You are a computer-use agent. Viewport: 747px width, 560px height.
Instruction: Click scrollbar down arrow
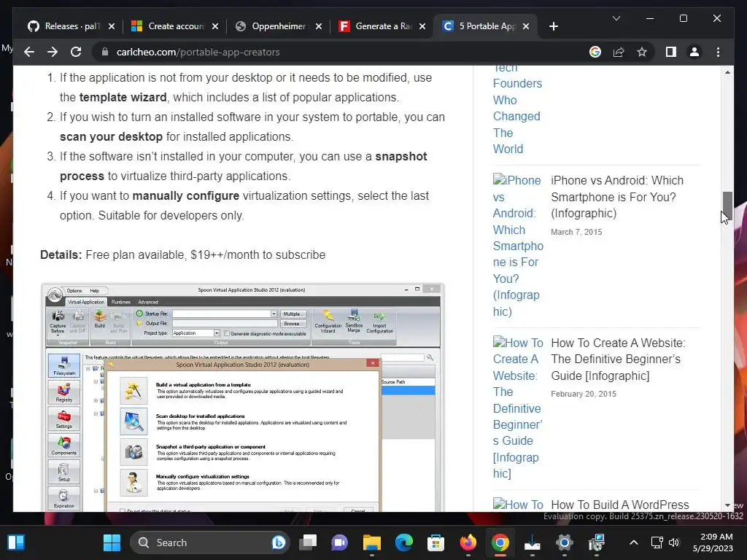coord(727,505)
